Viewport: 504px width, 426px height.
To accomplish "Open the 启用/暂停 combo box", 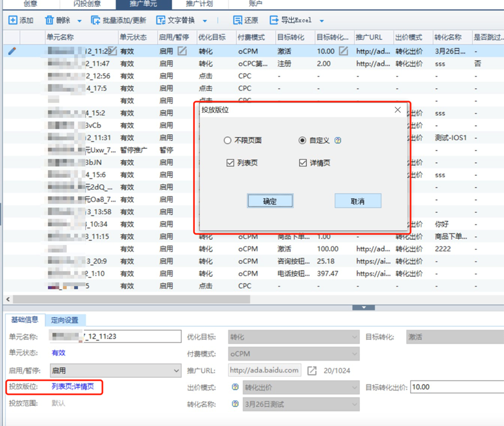I will 115,370.
